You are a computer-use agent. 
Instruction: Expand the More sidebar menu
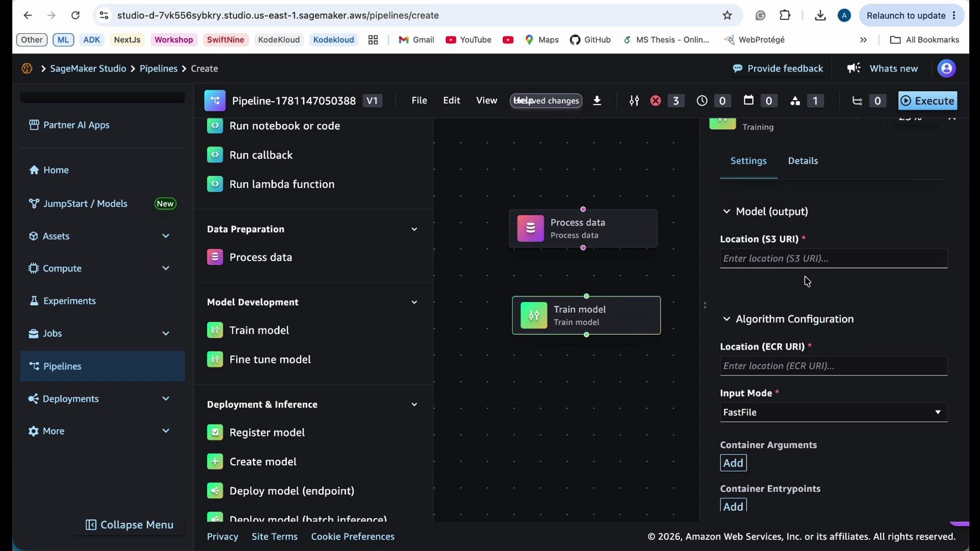(x=166, y=431)
